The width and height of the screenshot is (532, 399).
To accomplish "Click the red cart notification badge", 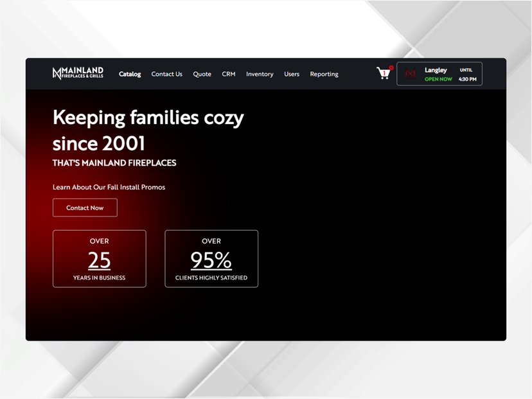I will coord(391,67).
